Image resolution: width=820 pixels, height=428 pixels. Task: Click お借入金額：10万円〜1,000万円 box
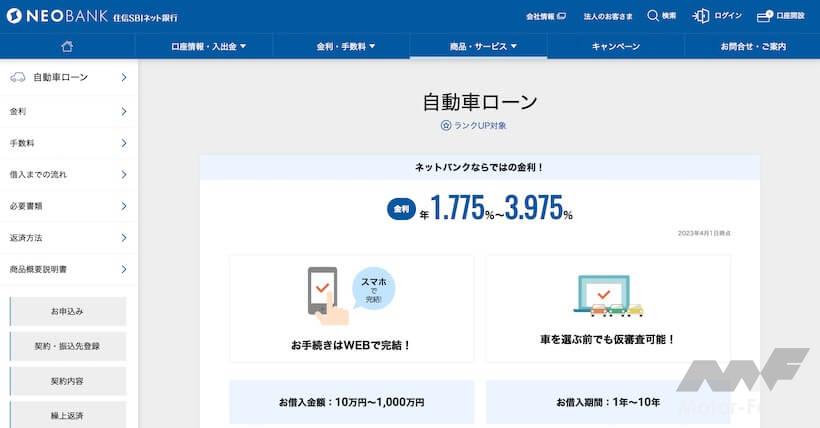tap(351, 402)
